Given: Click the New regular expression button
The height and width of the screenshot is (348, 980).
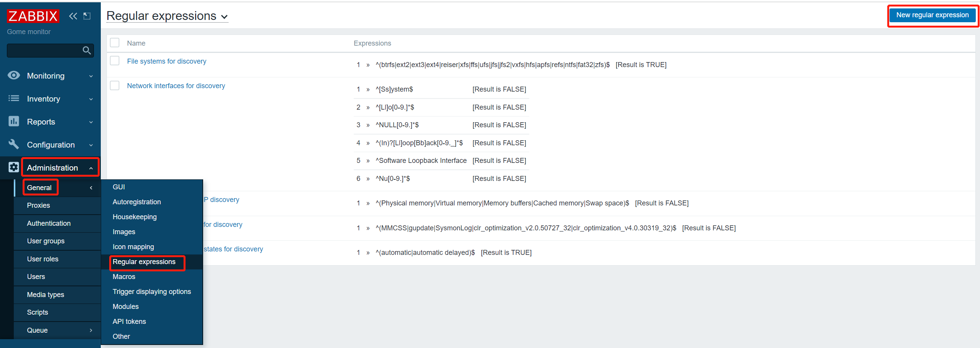Looking at the screenshot, I should tap(932, 15).
